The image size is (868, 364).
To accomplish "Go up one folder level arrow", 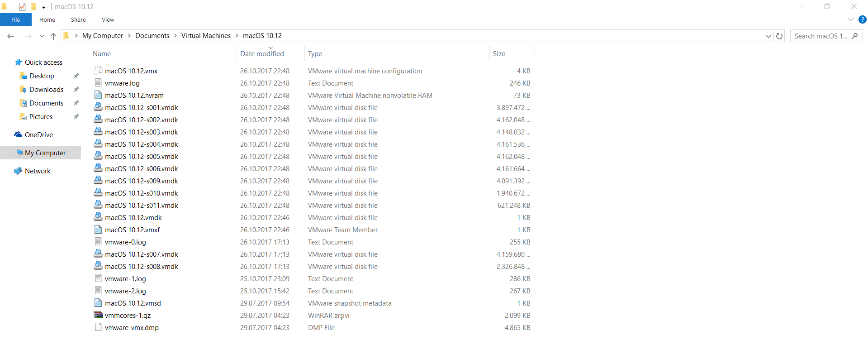I will [53, 36].
